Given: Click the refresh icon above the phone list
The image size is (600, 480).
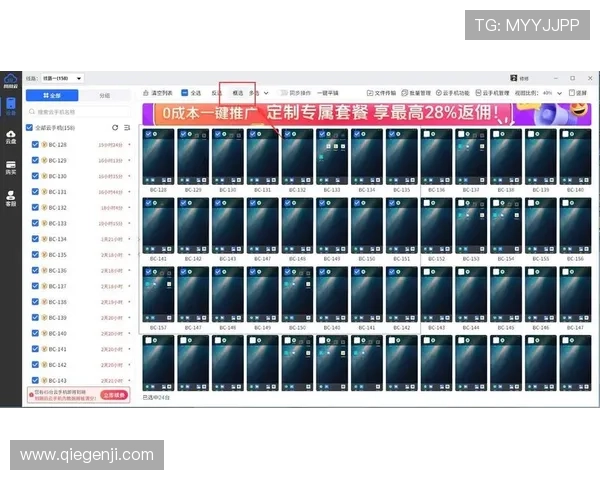Looking at the screenshot, I should (x=115, y=128).
